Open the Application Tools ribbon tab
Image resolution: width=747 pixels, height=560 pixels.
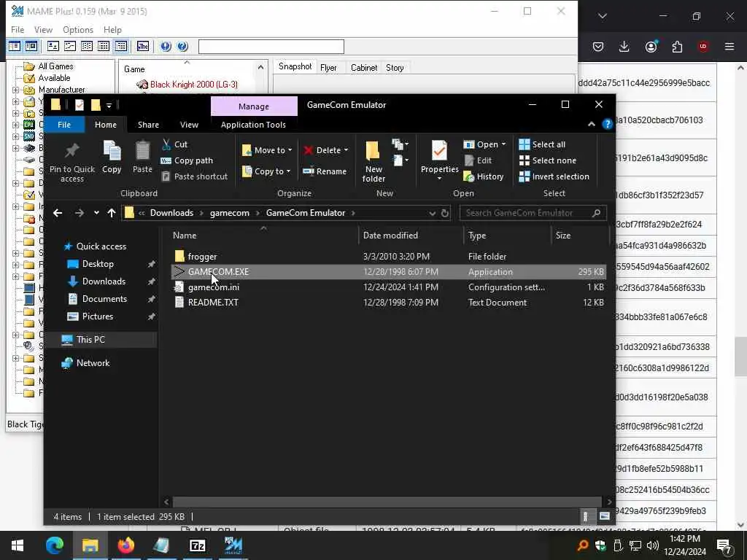click(253, 125)
